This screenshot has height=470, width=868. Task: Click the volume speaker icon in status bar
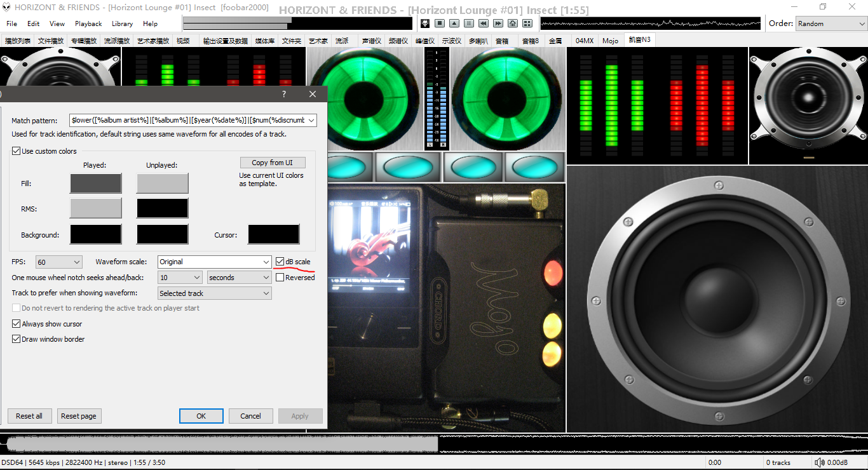820,462
